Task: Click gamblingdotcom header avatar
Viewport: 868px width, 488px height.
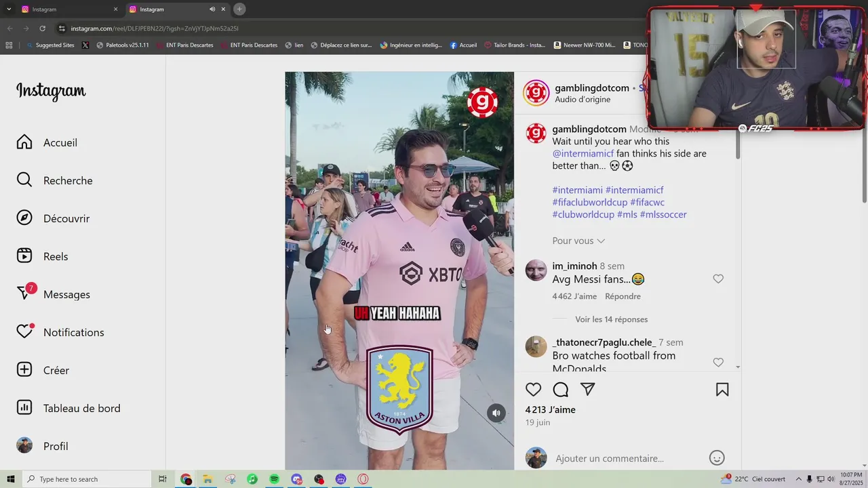Action: click(x=536, y=94)
